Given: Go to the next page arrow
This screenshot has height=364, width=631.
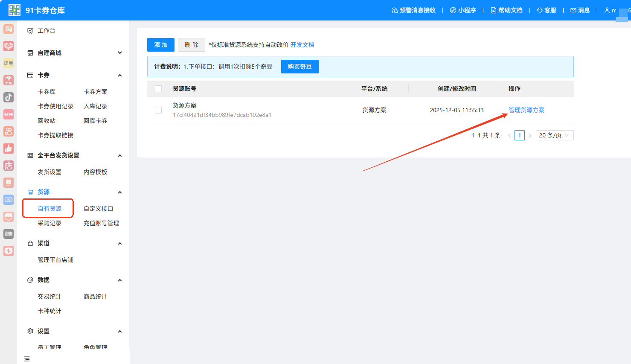Looking at the screenshot, I should pyautogui.click(x=530, y=136).
